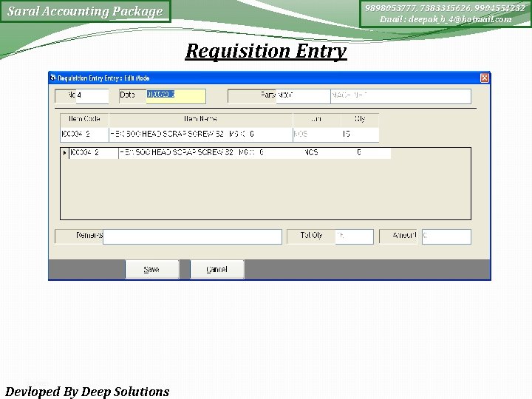The image size is (532, 399).
Task: Click the Item Code entry field
Action: point(84,134)
